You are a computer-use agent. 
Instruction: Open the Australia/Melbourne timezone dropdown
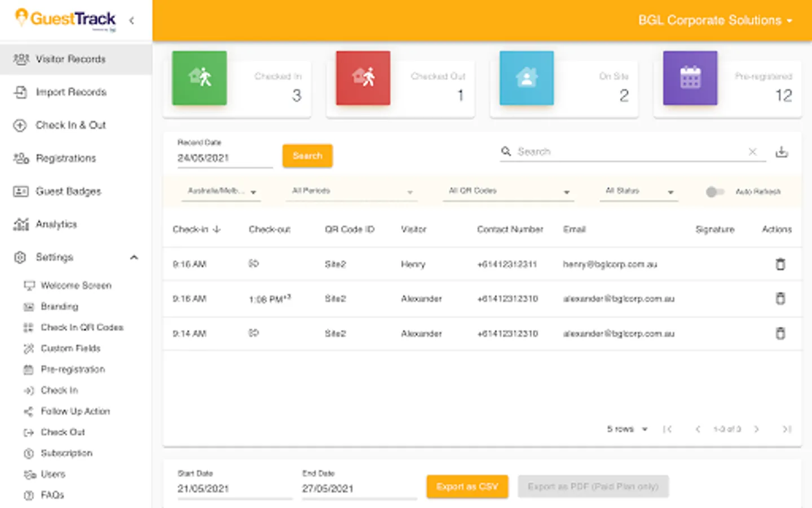(x=222, y=191)
